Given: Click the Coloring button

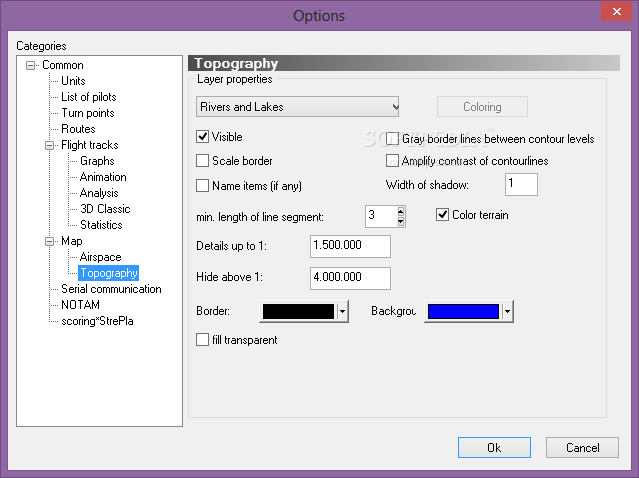Looking at the screenshot, I should 482,107.
